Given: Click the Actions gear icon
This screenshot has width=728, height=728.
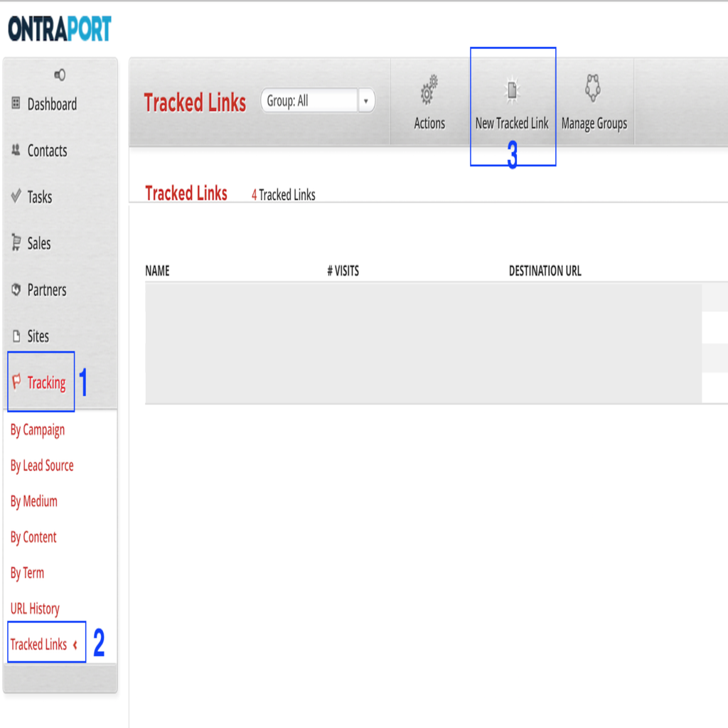Looking at the screenshot, I should tap(429, 92).
